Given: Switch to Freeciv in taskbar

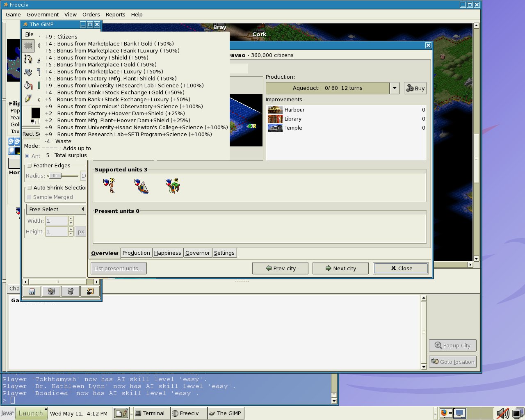Looking at the screenshot, I should click(x=188, y=413).
